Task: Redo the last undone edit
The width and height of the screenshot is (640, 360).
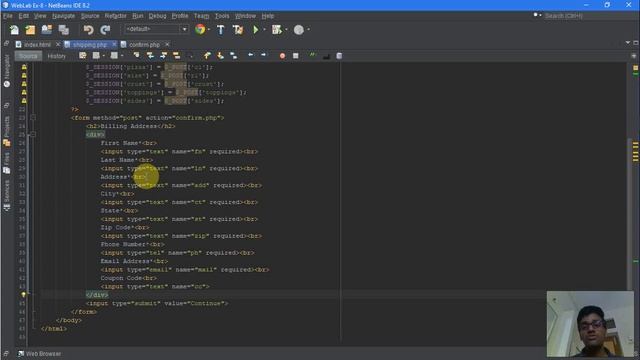Action: [105, 29]
